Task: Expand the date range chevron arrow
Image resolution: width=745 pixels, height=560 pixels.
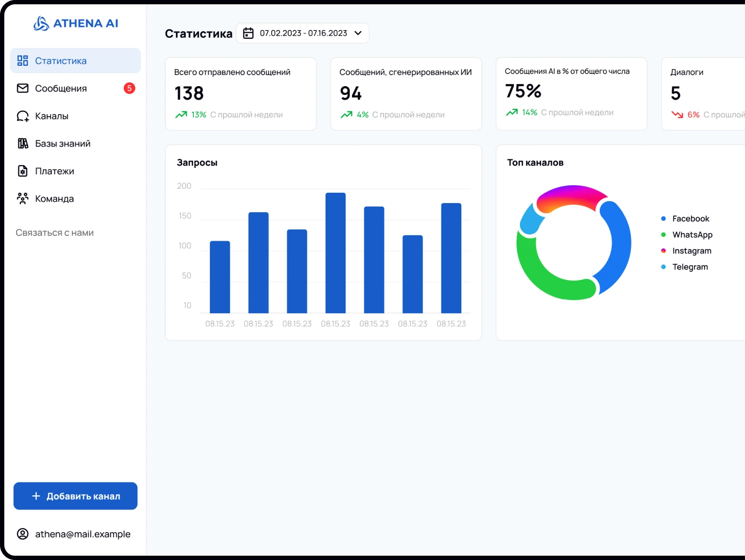Action: 358,33
